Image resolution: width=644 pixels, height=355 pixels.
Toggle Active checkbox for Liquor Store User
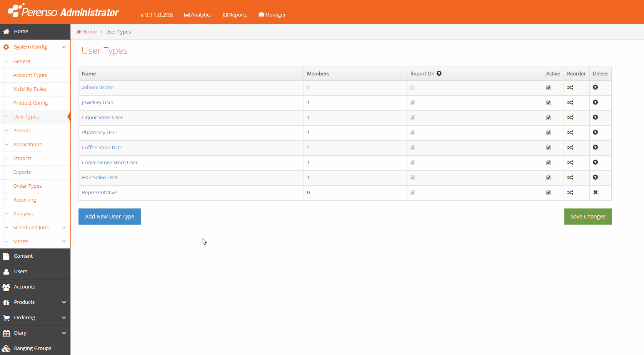click(549, 118)
